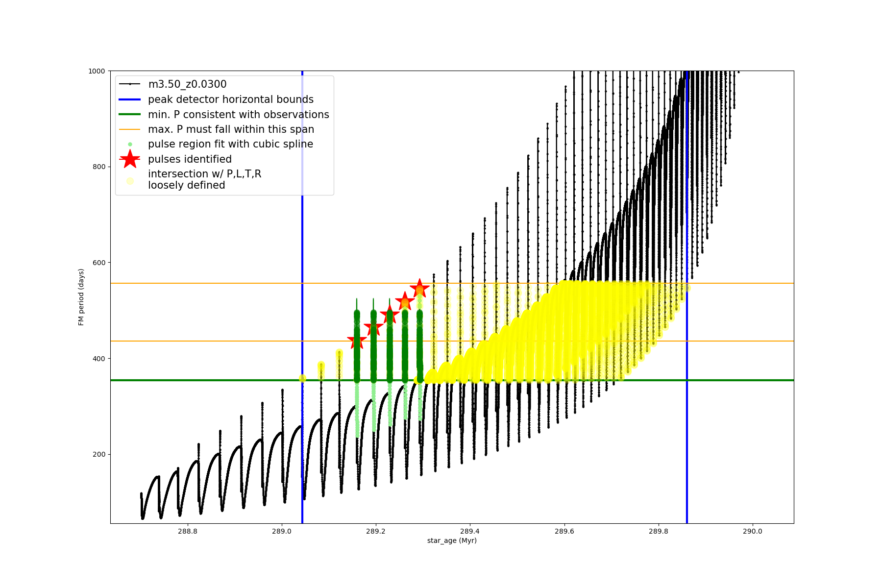Viewport: 882px width, 588px height.
Task: Click the 289.4 tick label on x-axis
Action: [x=470, y=531]
